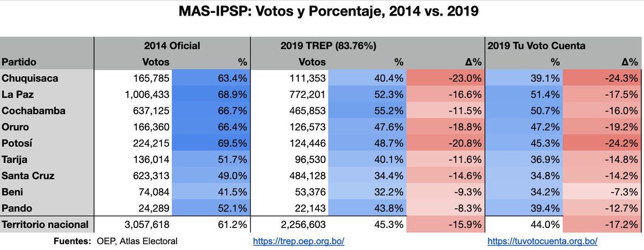644x250 pixels.
Task: Open the tuvotocuenta.org.bo link
Action: pyautogui.click(x=542, y=241)
